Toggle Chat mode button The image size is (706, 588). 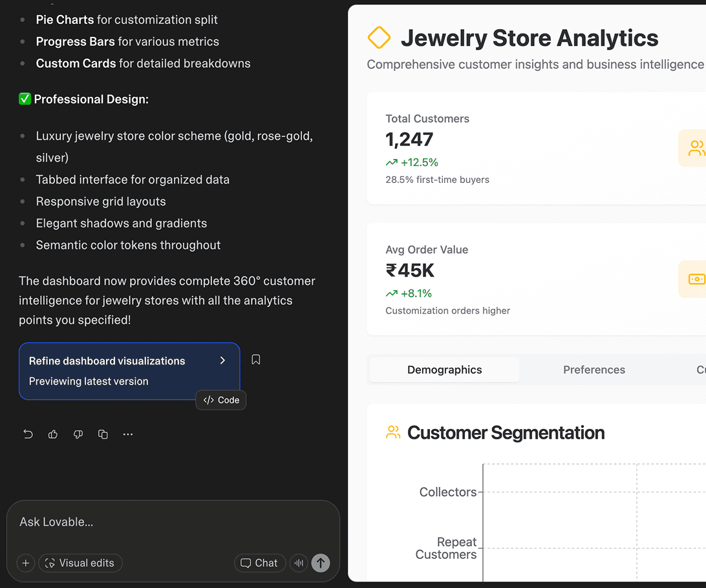tap(259, 563)
